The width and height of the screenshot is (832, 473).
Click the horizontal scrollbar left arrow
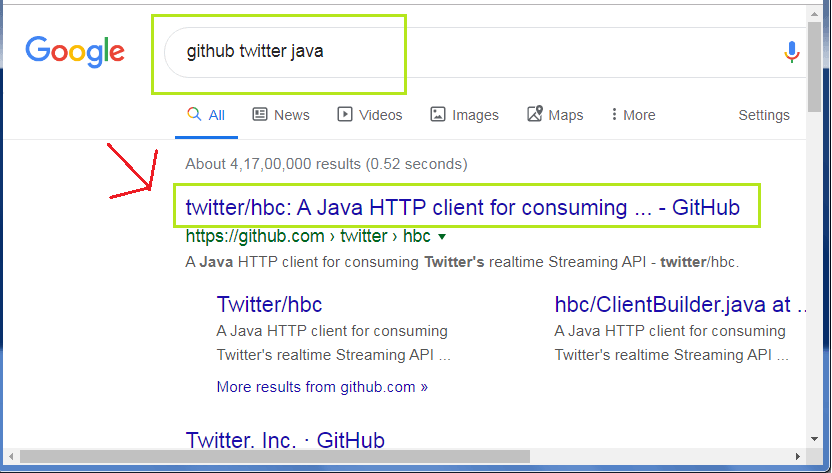coord(11,457)
